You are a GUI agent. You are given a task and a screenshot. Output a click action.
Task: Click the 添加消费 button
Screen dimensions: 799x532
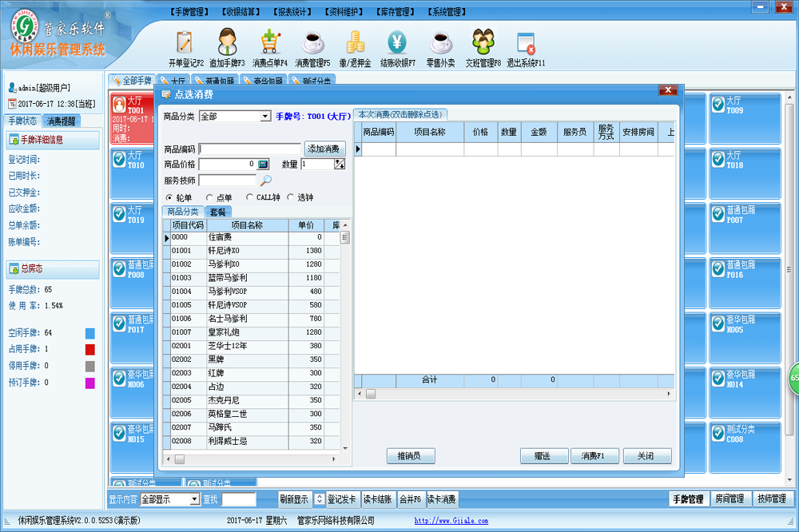(324, 149)
